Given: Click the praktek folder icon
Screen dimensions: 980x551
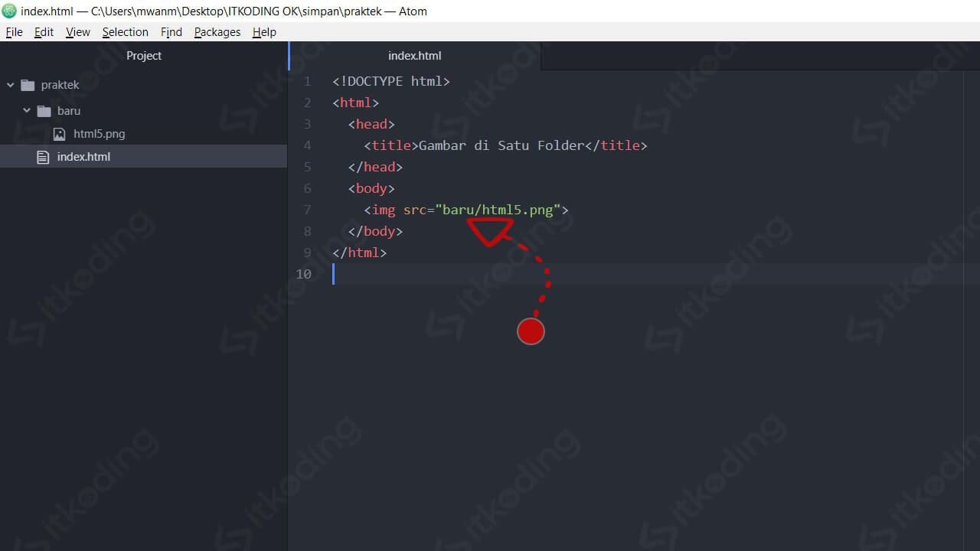Looking at the screenshot, I should pyautogui.click(x=28, y=85).
